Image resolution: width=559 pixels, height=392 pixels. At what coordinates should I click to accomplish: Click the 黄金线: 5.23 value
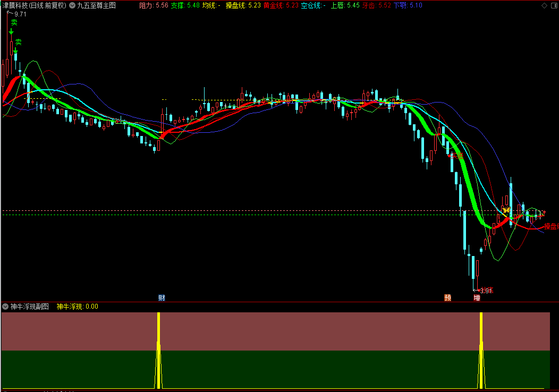point(281,5)
